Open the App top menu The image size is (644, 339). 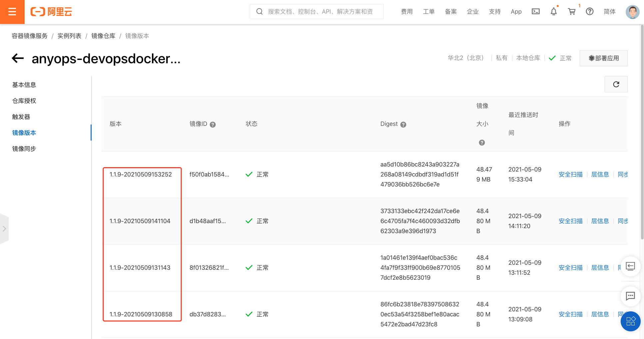point(516,12)
